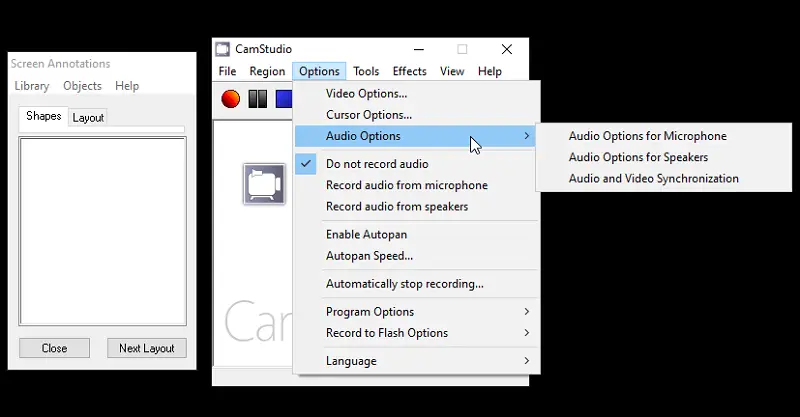Close the open Options menu
The width and height of the screenshot is (800, 417).
[x=319, y=71]
